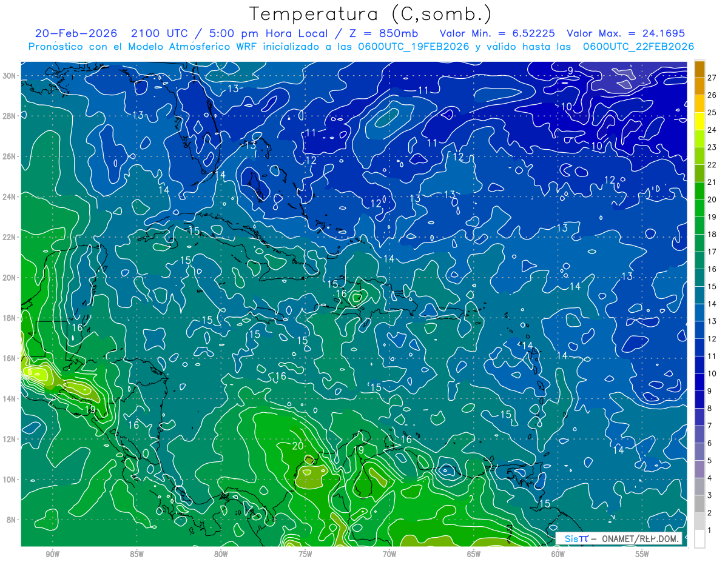This screenshot has width=728, height=562.
Task: Select the pressure level "Z = 850mb"
Action: pyautogui.click(x=385, y=33)
